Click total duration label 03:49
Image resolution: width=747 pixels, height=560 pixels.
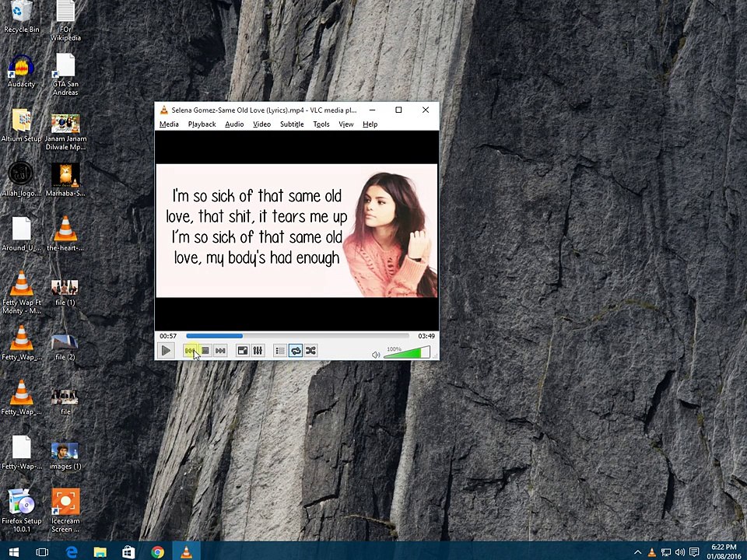point(426,336)
